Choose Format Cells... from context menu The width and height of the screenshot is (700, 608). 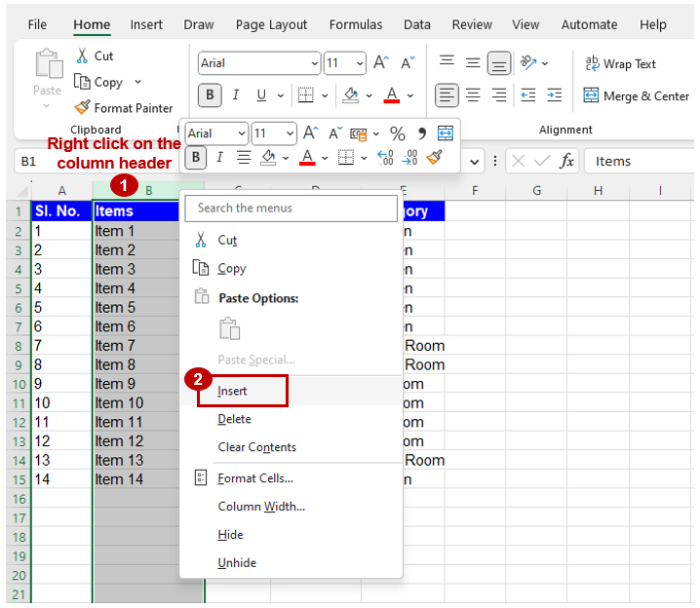292,478
